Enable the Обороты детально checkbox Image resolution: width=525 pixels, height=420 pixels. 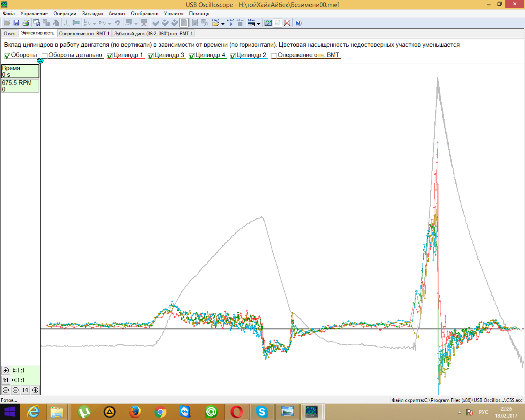coord(45,56)
